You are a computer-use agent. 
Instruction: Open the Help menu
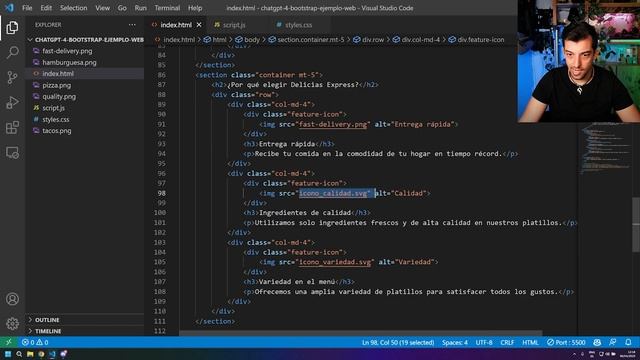[195, 8]
